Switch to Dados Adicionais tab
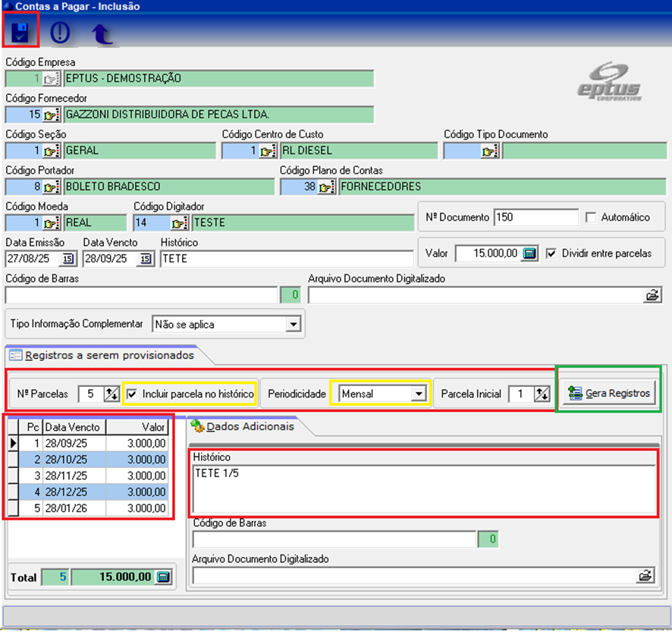The image size is (672, 632). (x=243, y=426)
